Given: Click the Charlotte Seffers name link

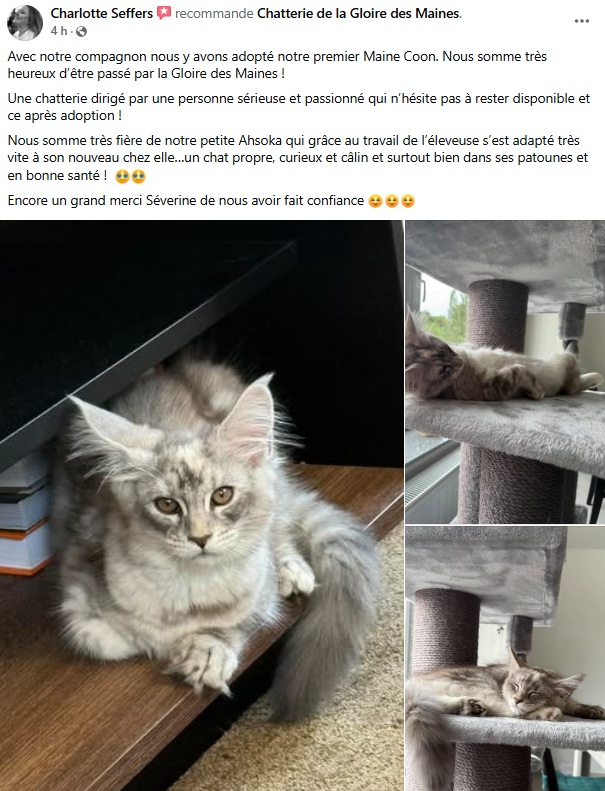Looking at the screenshot, I should [101, 14].
